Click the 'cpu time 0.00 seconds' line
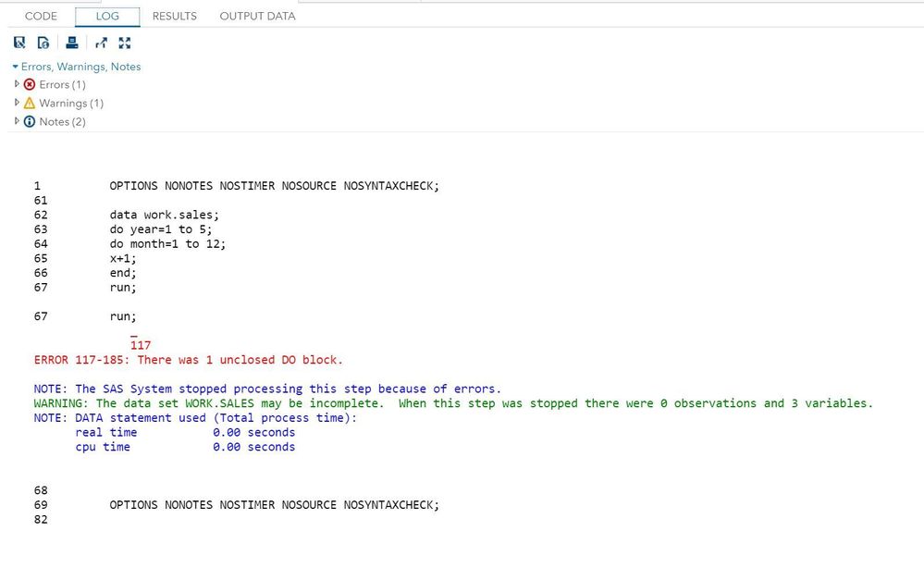 tap(185, 447)
